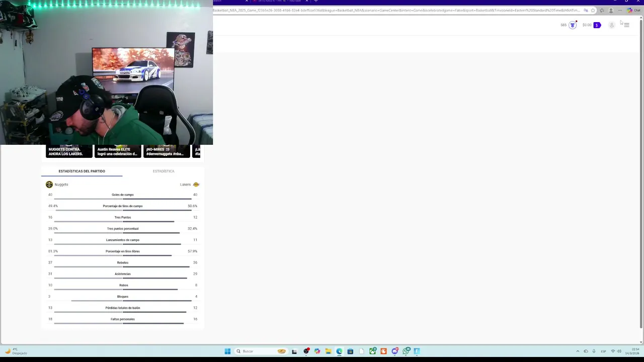Image resolution: width=644 pixels, height=362 pixels.
Task: Click the Lanzamientos de campo label
Action: 123,240
